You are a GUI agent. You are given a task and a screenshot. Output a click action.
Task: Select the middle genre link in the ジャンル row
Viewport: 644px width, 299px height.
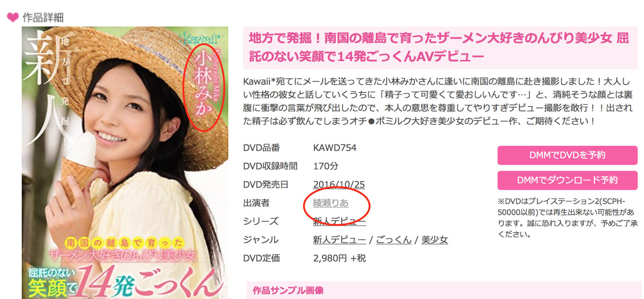tap(394, 240)
